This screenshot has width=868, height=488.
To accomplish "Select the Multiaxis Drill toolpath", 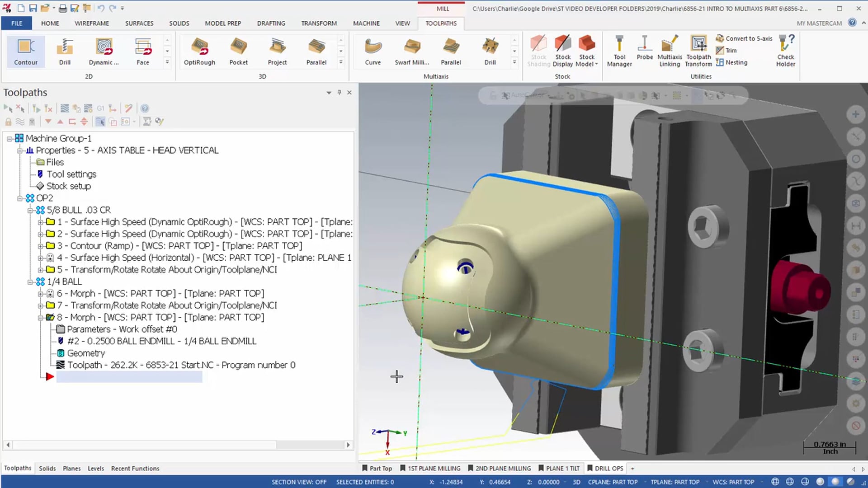I will point(490,52).
